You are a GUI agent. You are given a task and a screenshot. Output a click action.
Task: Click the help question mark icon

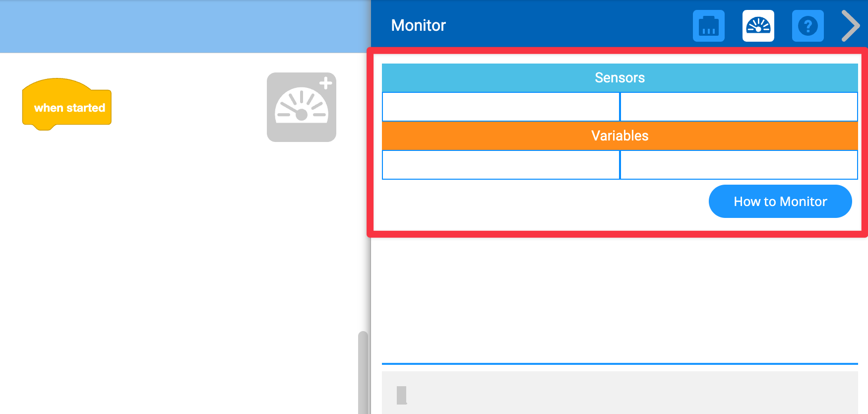coord(807,25)
